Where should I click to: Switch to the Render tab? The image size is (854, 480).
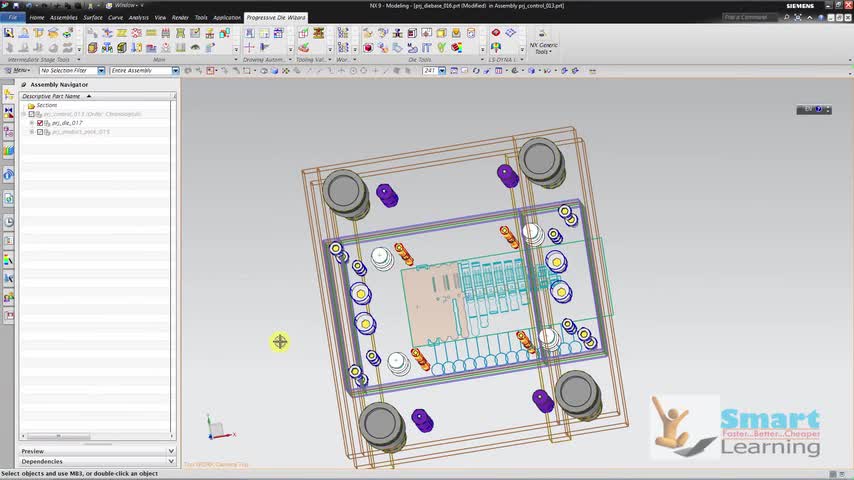pyautogui.click(x=180, y=17)
